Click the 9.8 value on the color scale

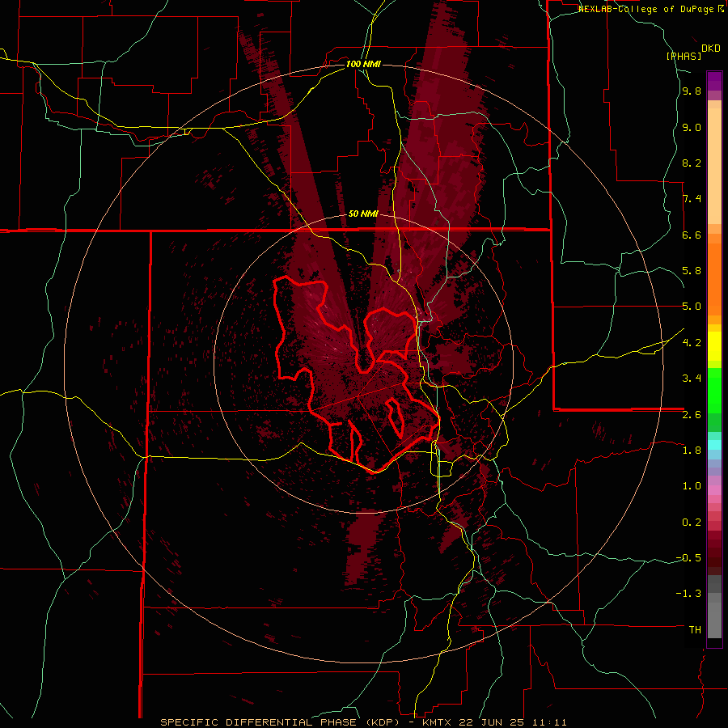(x=692, y=91)
